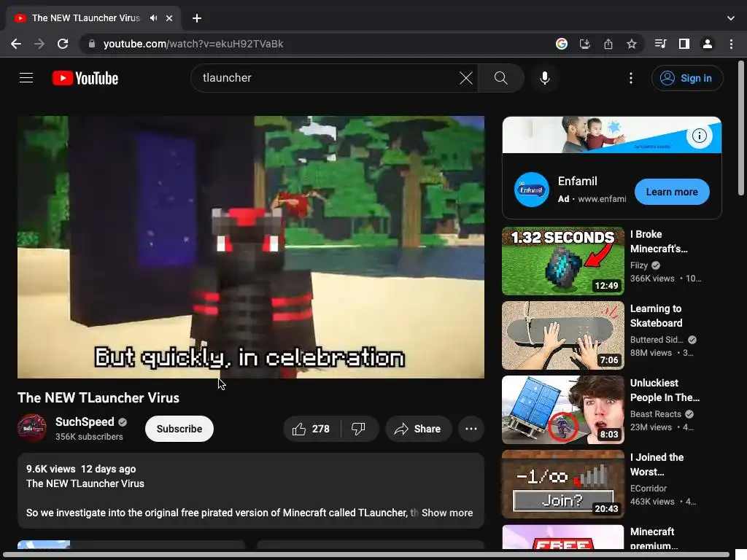Open the media controls icon in the toolbar
747x560 pixels.
click(660, 44)
